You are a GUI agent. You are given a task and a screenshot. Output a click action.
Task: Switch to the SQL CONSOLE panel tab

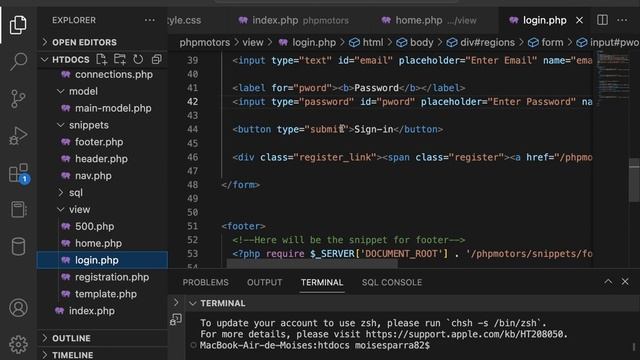tap(391, 282)
